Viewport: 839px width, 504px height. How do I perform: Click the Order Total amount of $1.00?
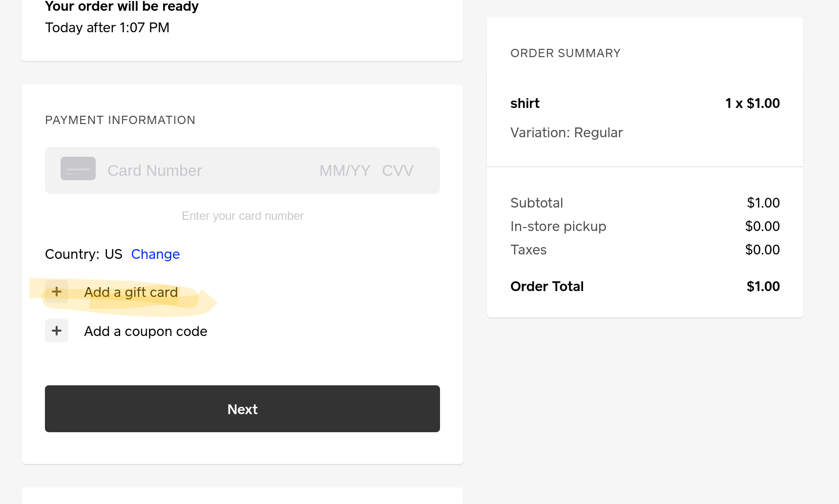click(x=763, y=287)
